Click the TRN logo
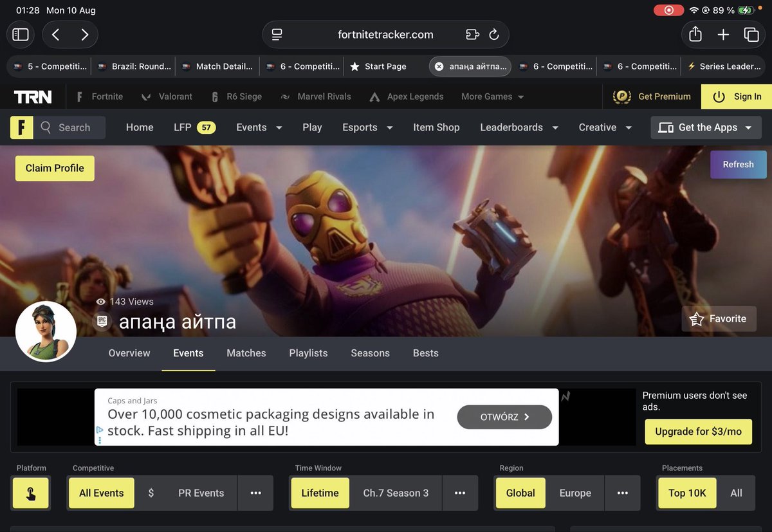 click(x=33, y=96)
